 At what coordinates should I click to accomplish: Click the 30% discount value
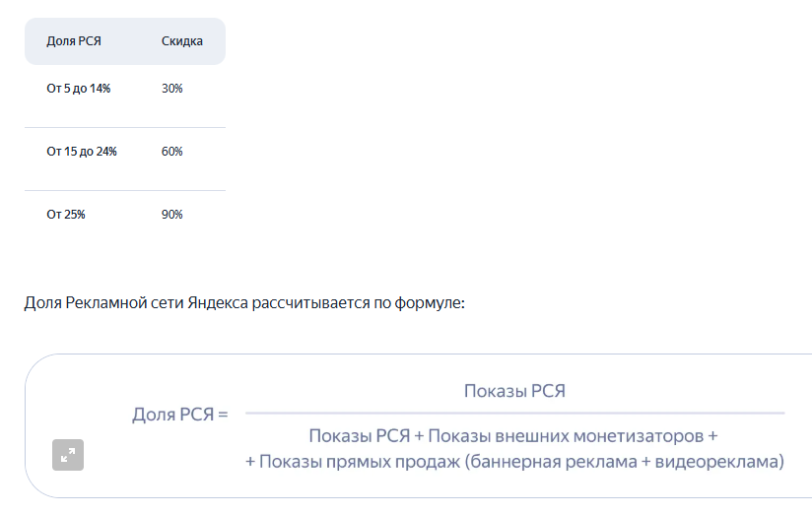coord(171,89)
